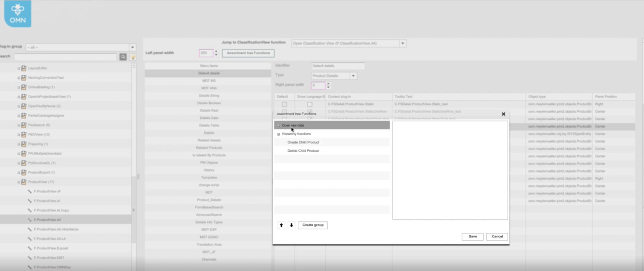Click the search magnifier icon
The width and height of the screenshot is (644, 271).
pyautogui.click(x=123, y=57)
